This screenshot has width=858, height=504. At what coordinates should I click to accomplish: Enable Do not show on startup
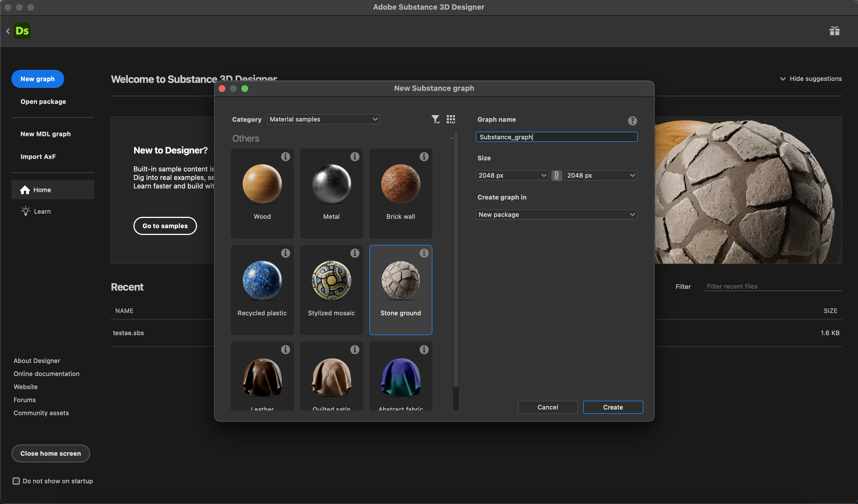(x=16, y=481)
